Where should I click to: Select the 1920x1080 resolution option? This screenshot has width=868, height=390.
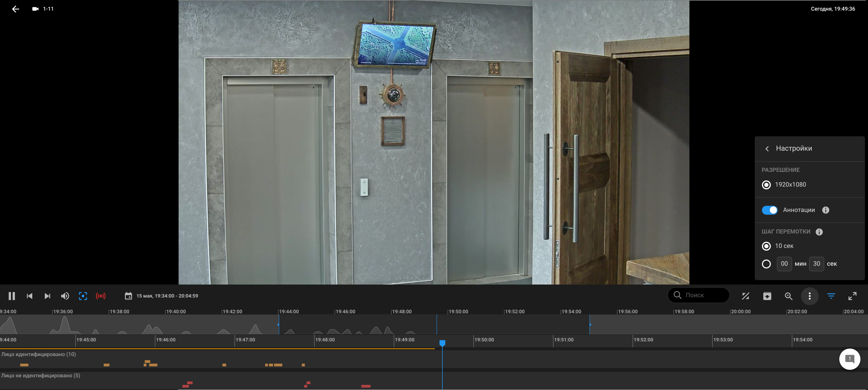(766, 185)
